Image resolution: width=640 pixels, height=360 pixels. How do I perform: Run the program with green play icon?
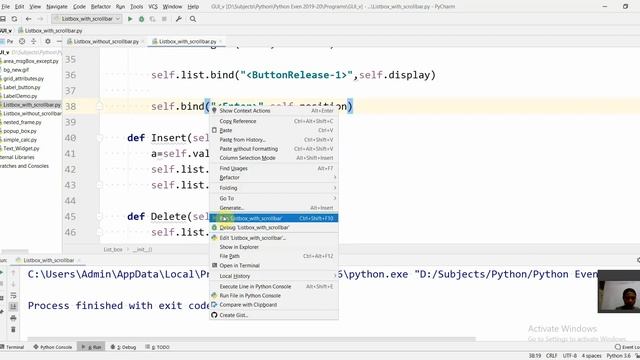click(130, 19)
